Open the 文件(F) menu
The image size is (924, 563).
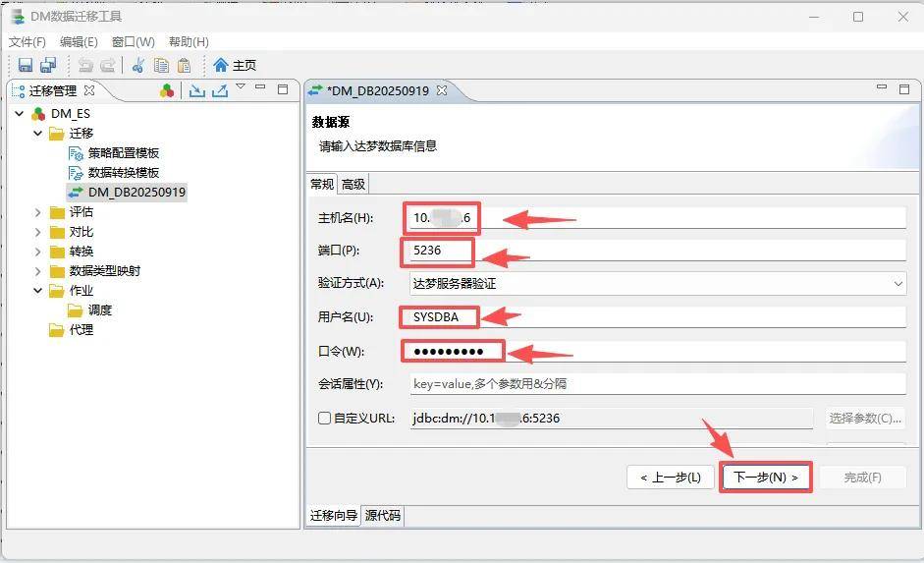point(27,42)
